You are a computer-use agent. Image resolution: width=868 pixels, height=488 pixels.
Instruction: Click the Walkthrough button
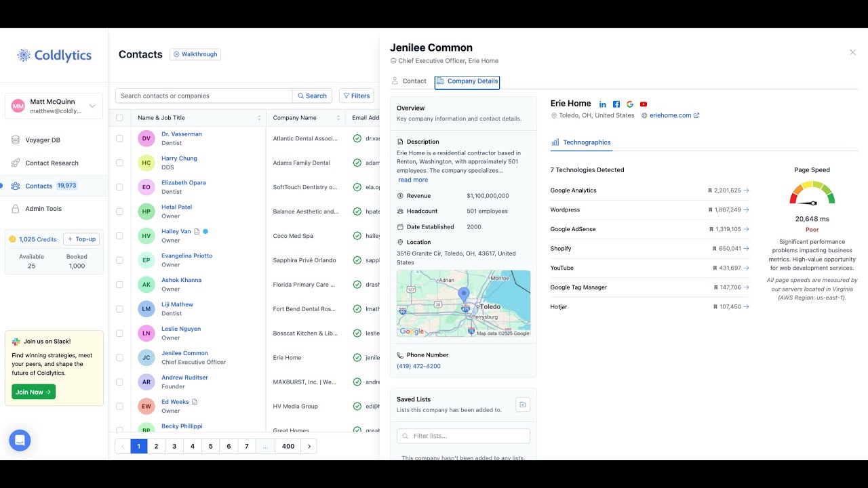click(195, 54)
